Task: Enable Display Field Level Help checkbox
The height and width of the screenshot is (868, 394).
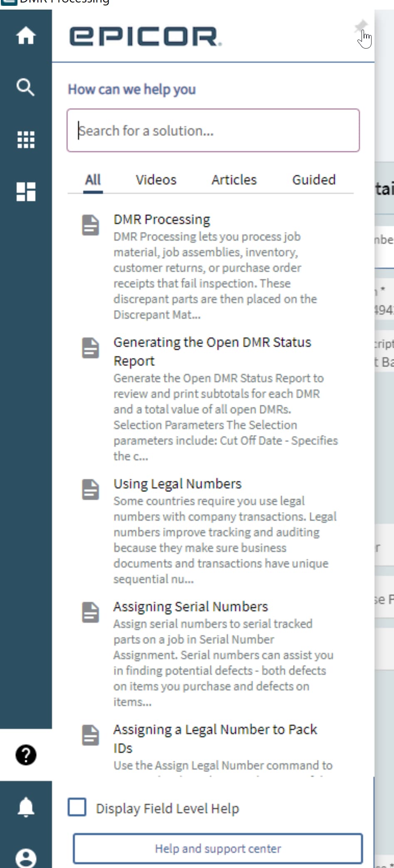Action: pos(77,807)
